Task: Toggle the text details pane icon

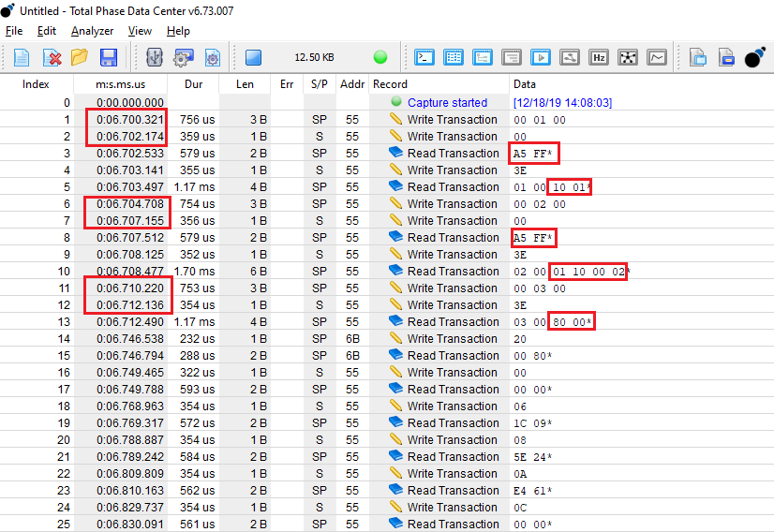Action: pyautogui.click(x=512, y=57)
